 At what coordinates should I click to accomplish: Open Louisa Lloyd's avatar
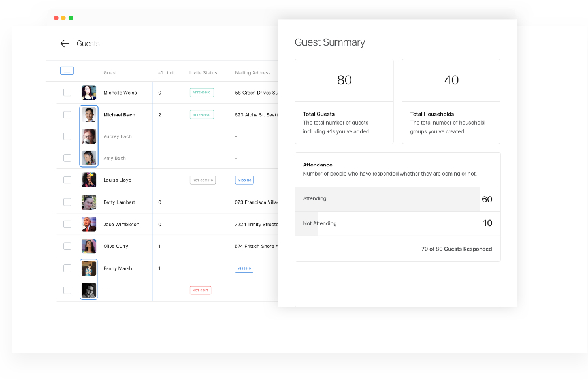tap(89, 180)
